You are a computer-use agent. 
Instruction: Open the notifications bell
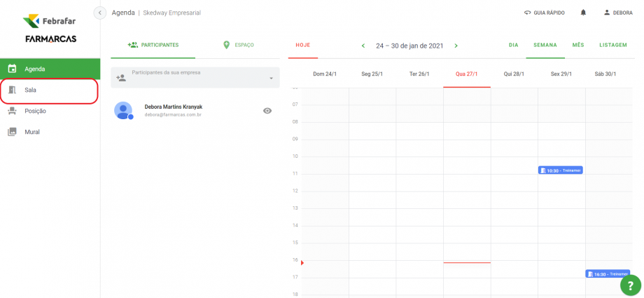tap(583, 13)
